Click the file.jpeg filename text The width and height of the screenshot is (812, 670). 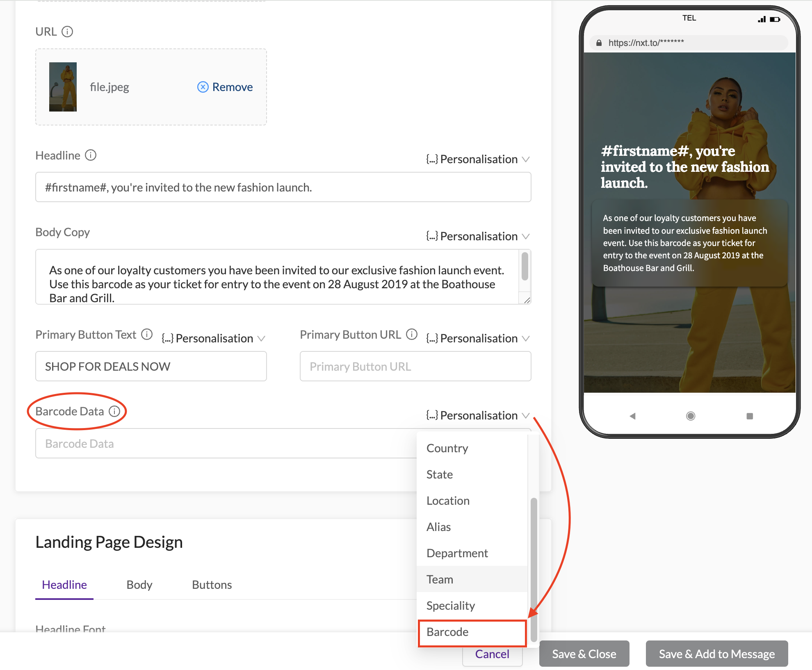point(109,87)
